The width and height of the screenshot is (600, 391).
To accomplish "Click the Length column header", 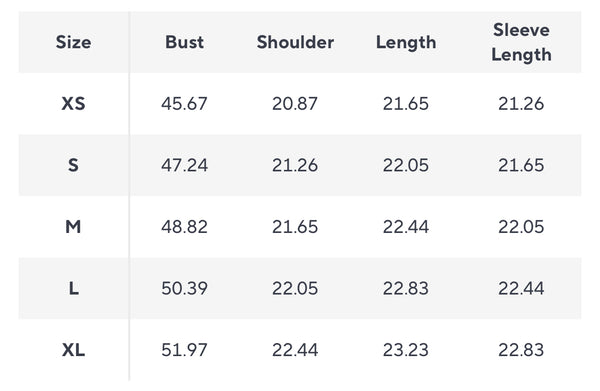I will pos(406,43).
